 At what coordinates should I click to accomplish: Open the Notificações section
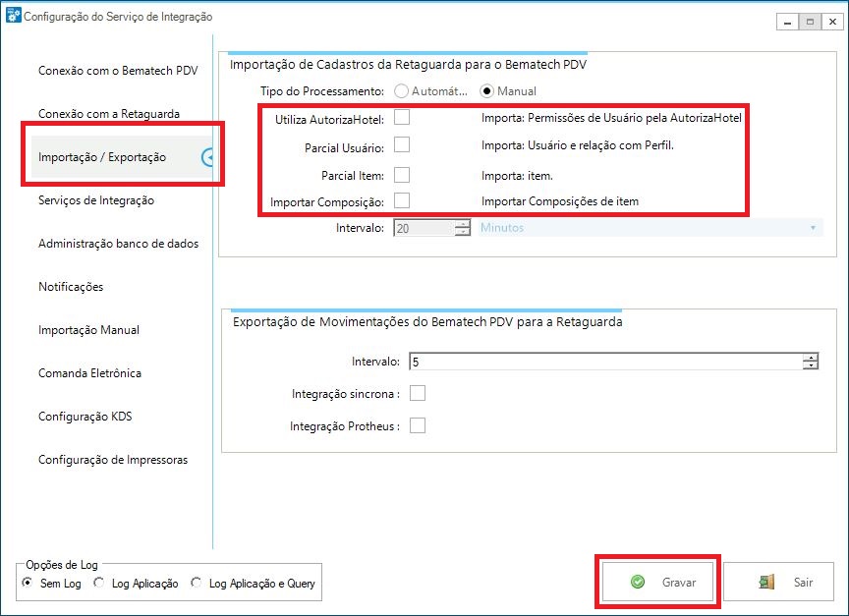pyautogui.click(x=71, y=287)
